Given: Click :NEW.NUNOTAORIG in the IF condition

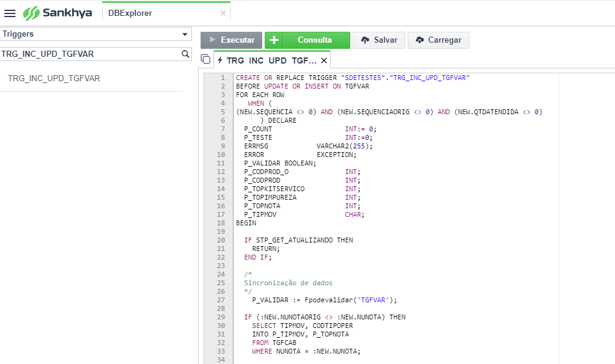Looking at the screenshot, I should [x=290, y=318].
